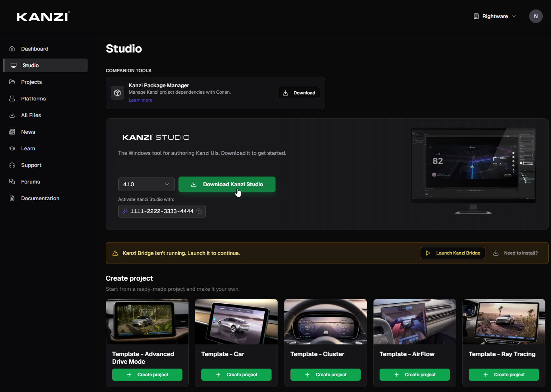Open the Learn section

pyautogui.click(x=45, y=148)
